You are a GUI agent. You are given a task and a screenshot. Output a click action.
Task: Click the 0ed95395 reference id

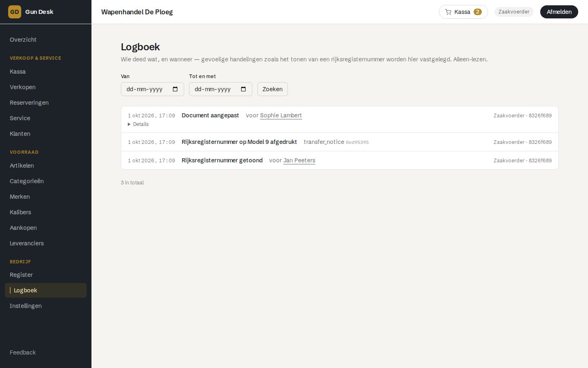(x=357, y=142)
